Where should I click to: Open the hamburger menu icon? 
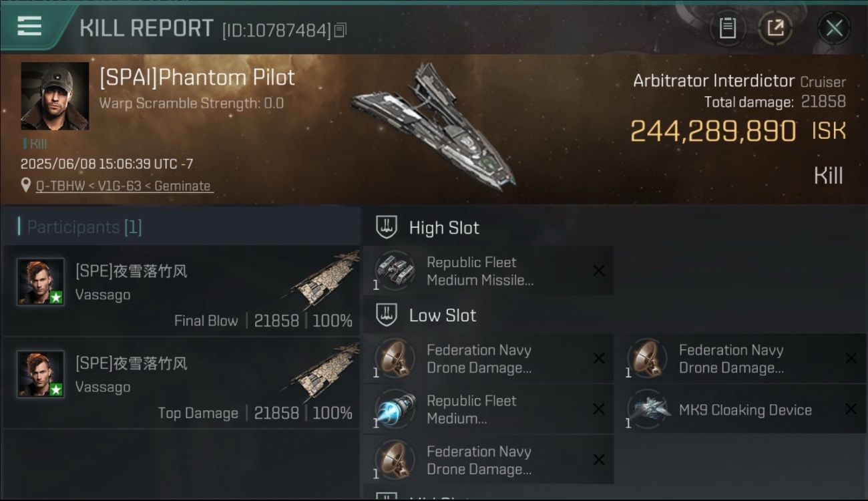pos(29,27)
